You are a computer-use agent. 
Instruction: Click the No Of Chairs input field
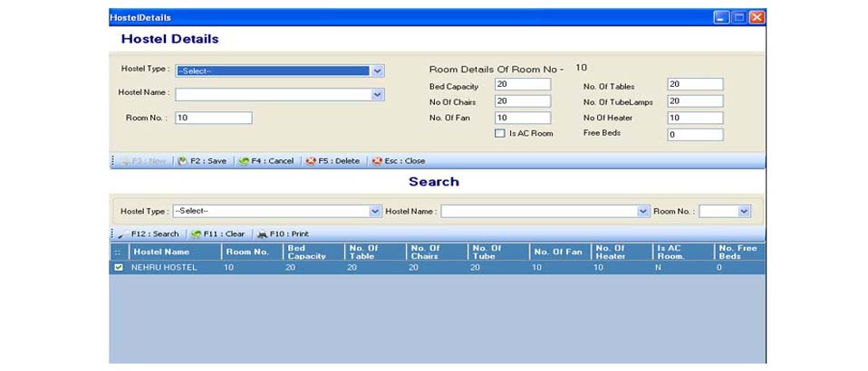(523, 101)
